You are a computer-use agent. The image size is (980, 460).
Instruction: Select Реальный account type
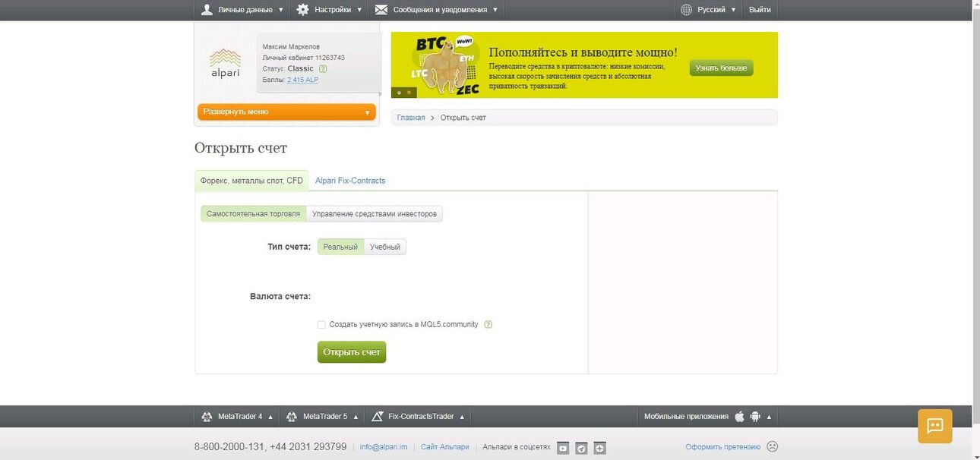pos(340,247)
